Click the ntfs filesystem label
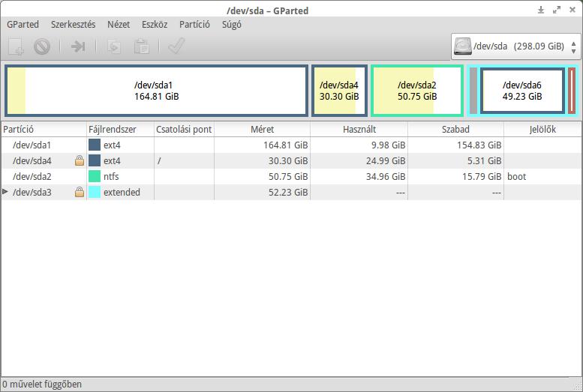This screenshot has height=392, width=583. [x=111, y=176]
